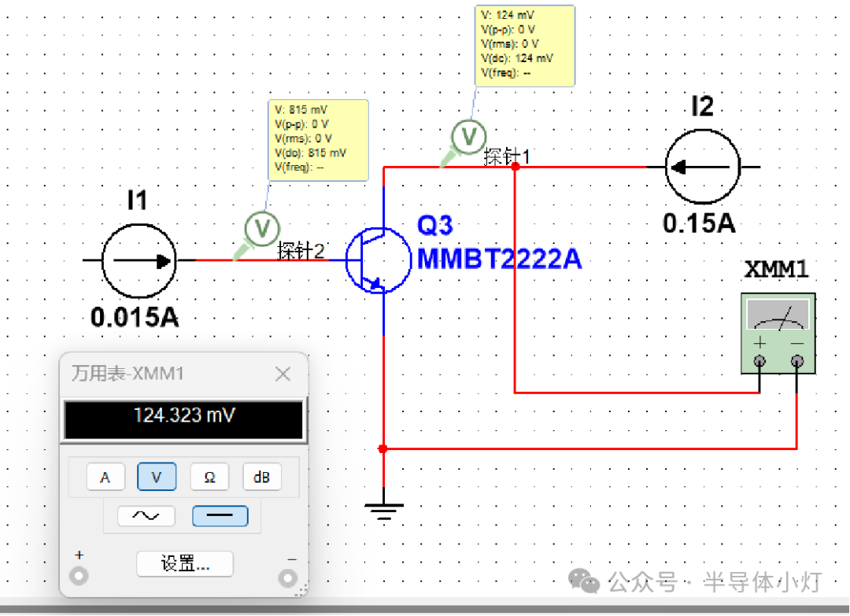Image resolution: width=850 pixels, height=616 pixels.
Task: Click the 万用表-XMM1 title bar text
Action: click(x=128, y=374)
